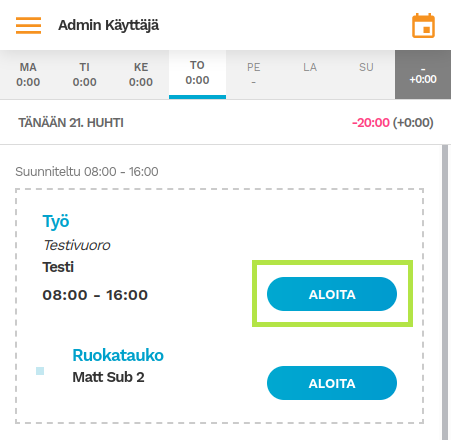Open the orange hamburger menu
The height and width of the screenshot is (440, 451).
(28, 25)
